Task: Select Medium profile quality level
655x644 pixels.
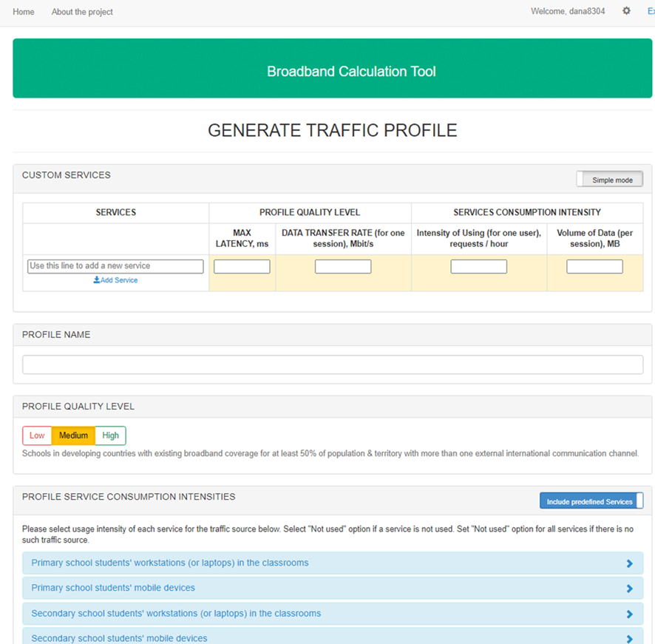Action: pos(73,435)
